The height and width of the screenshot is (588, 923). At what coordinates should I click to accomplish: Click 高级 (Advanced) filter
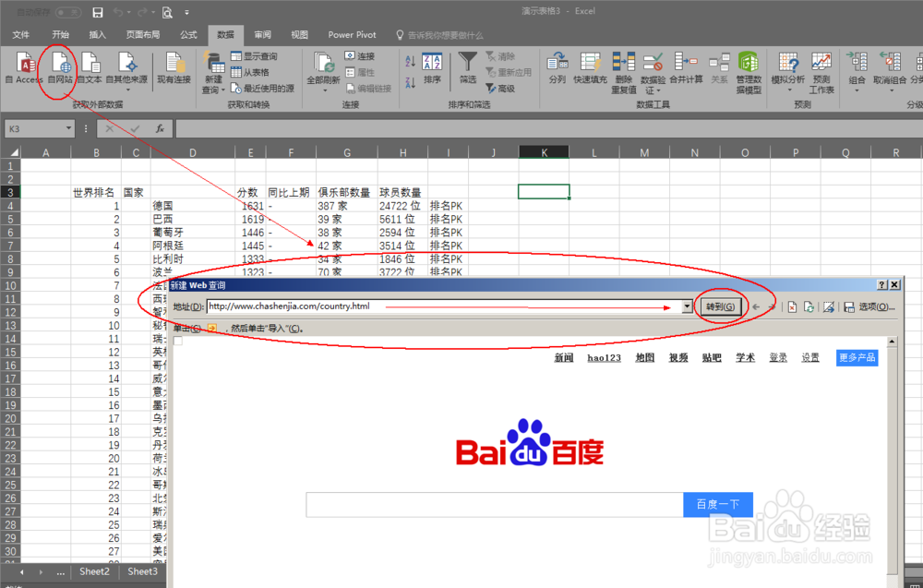coord(500,89)
